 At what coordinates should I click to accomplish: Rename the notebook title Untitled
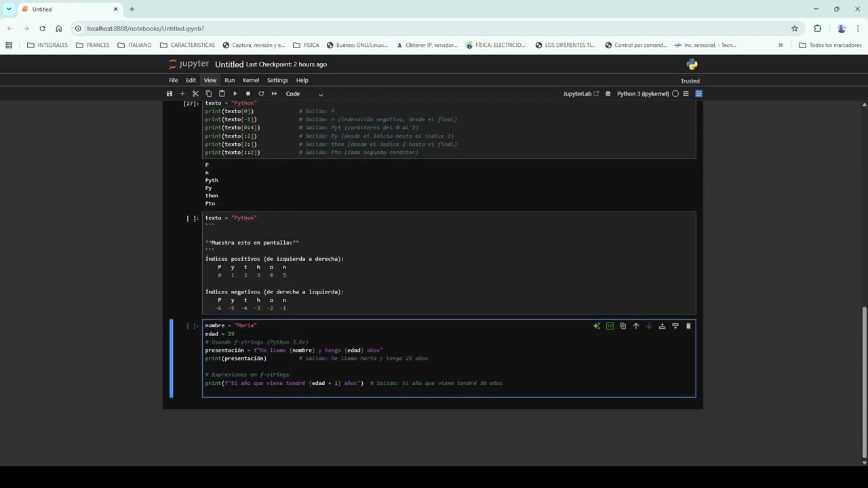[x=229, y=64]
